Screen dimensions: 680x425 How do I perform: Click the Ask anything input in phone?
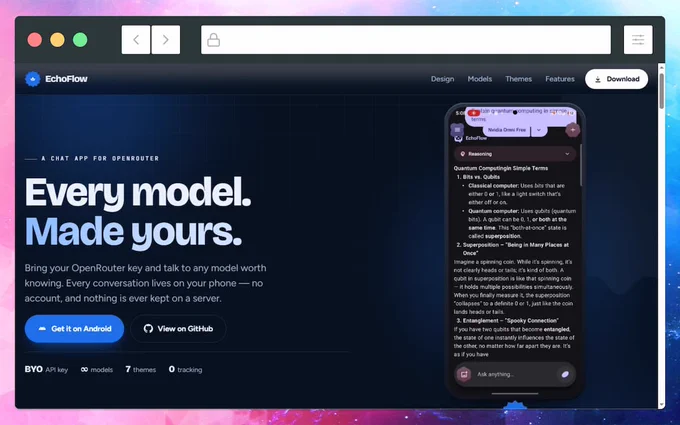pos(514,374)
